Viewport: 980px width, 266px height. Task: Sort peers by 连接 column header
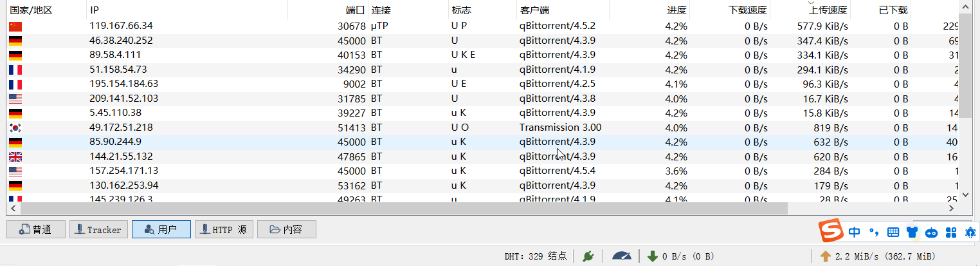pyautogui.click(x=408, y=10)
